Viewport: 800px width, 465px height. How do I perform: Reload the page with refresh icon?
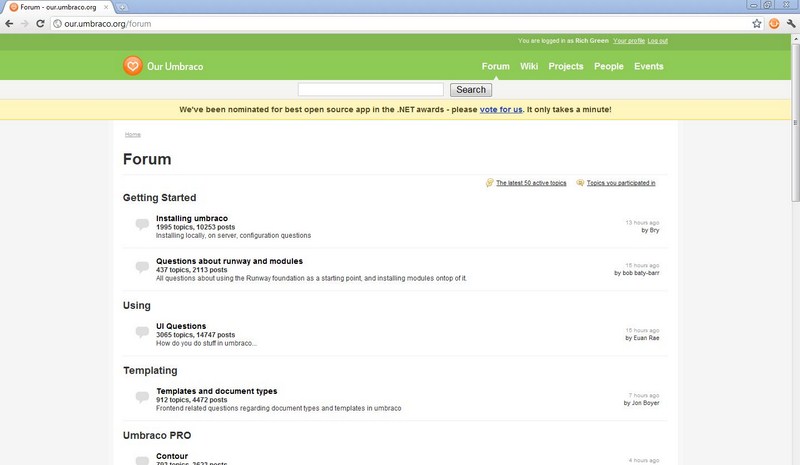pos(40,23)
